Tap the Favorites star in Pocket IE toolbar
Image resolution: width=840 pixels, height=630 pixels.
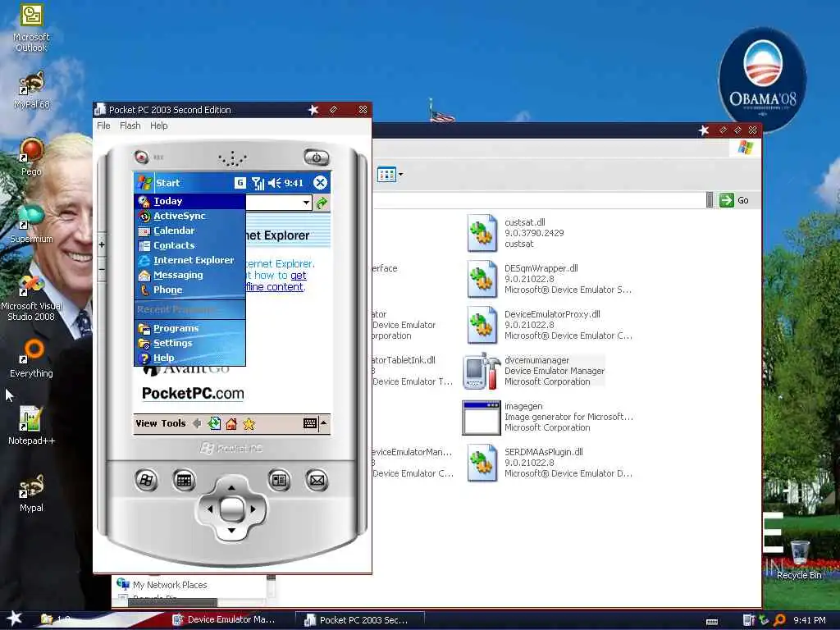[x=249, y=424]
